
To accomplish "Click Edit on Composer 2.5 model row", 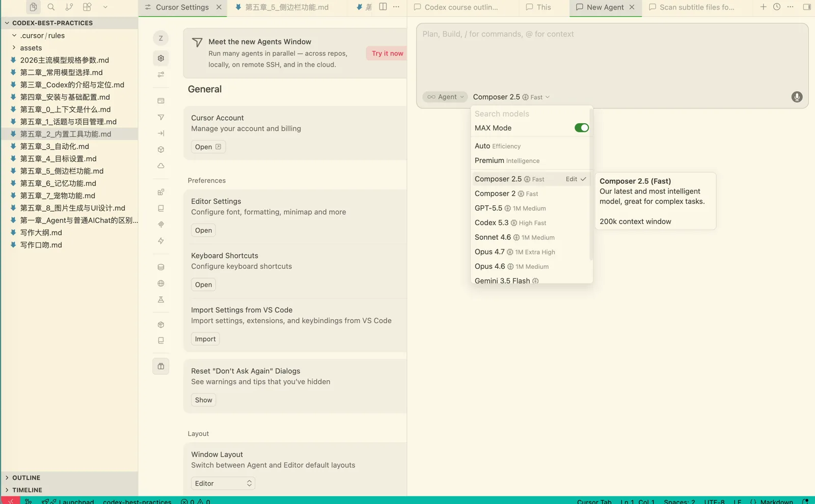I will pos(572,179).
